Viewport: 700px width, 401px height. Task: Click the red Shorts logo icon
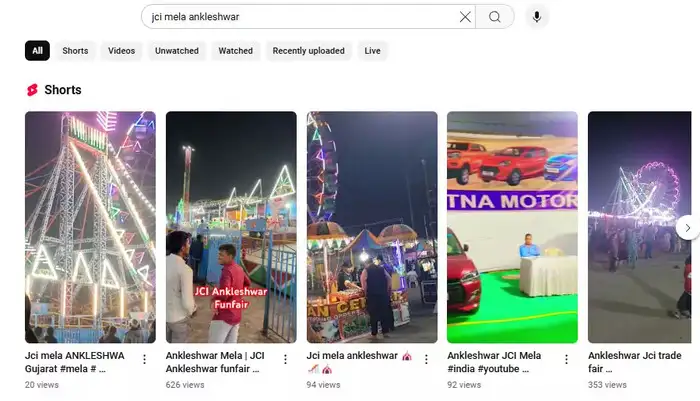pyautogui.click(x=32, y=90)
